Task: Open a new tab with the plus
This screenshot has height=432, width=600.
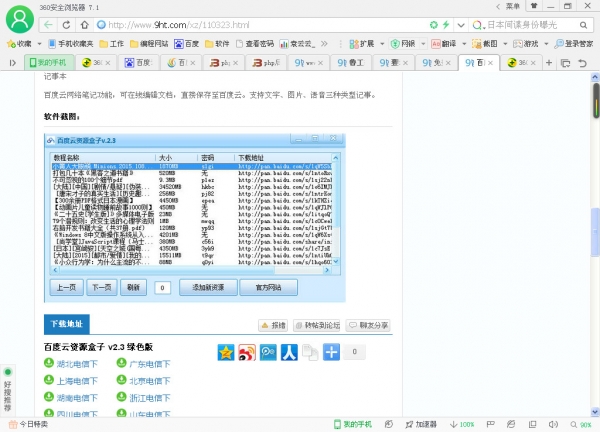Action: [x=549, y=62]
